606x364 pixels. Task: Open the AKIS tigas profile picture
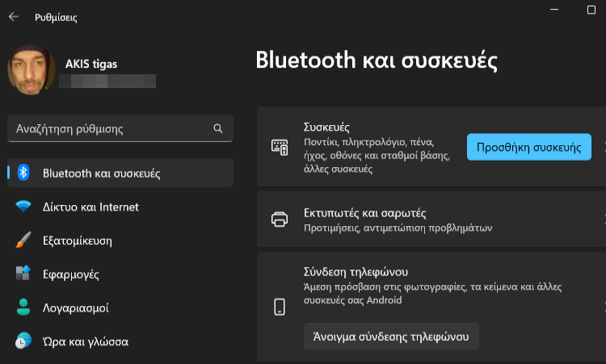pos(32,70)
